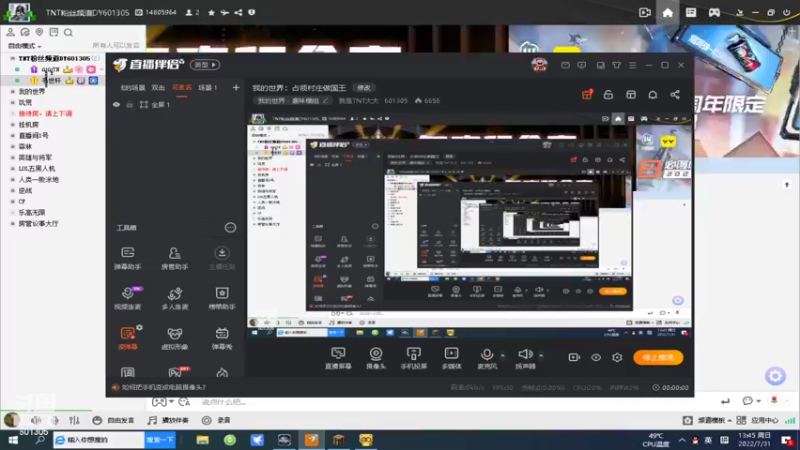
Task: Open the 弹幕秀 danmaku show tool
Action: click(221, 338)
